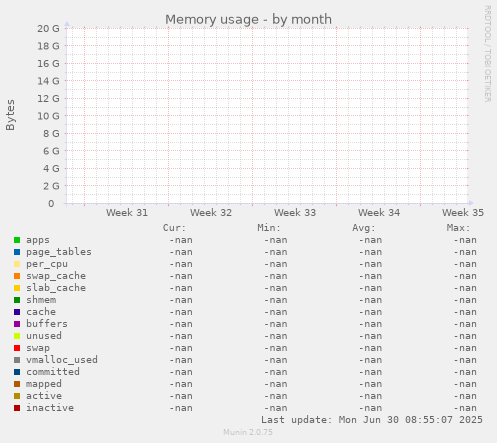Select the page_tables legend label

pyautogui.click(x=59, y=252)
